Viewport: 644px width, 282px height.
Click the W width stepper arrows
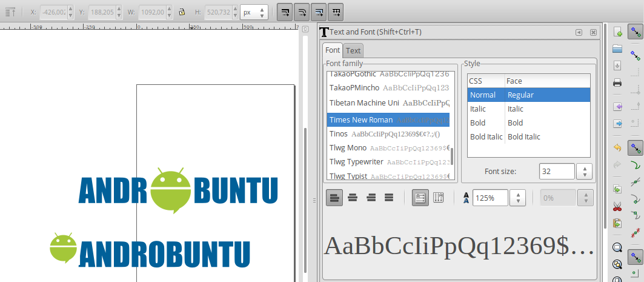tap(169, 12)
